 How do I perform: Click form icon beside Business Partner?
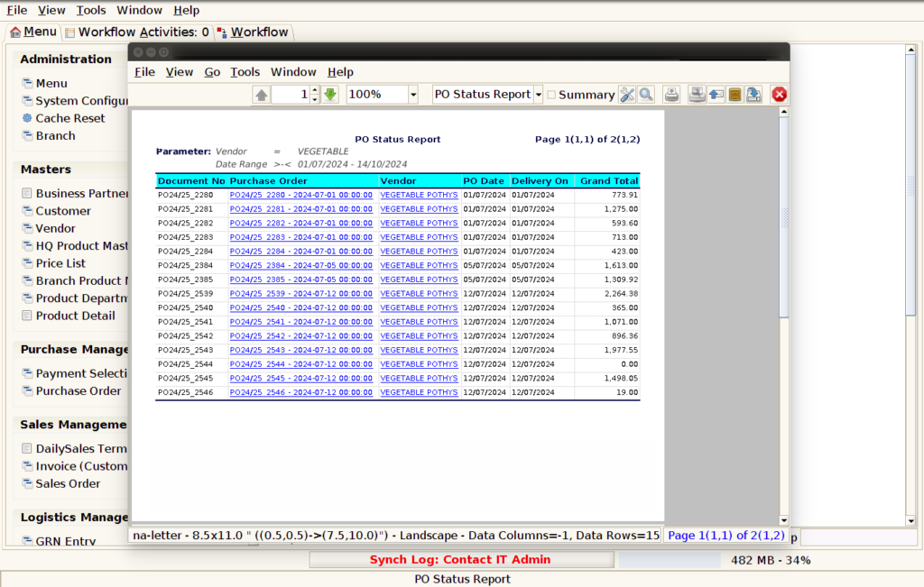click(26, 193)
